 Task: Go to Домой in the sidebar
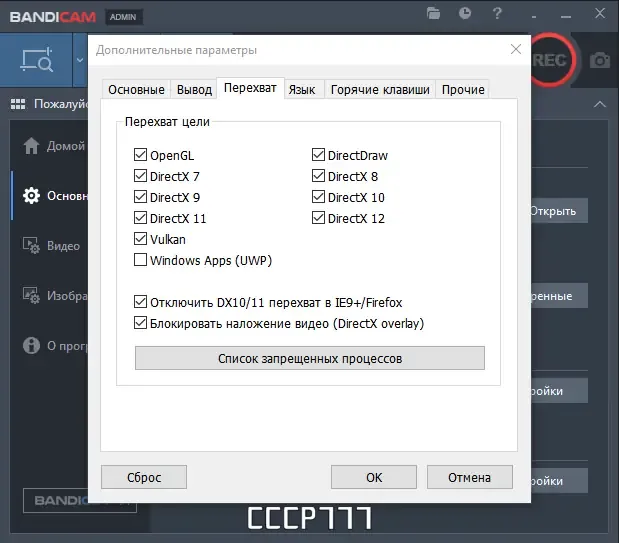(54, 146)
